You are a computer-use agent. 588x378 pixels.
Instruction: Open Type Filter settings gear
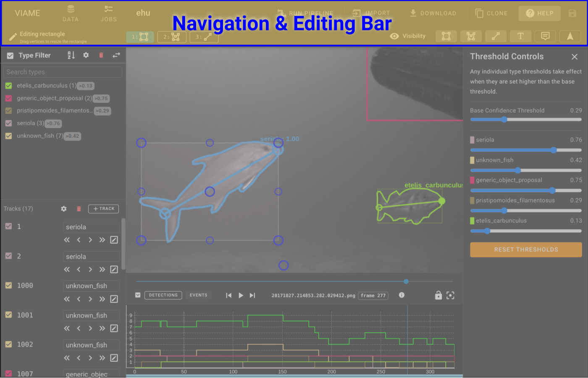click(x=86, y=55)
